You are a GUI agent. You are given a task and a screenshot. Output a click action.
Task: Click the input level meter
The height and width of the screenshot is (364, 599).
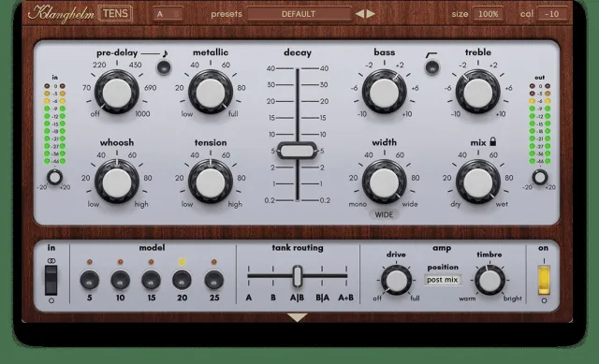pyautogui.click(x=54, y=124)
